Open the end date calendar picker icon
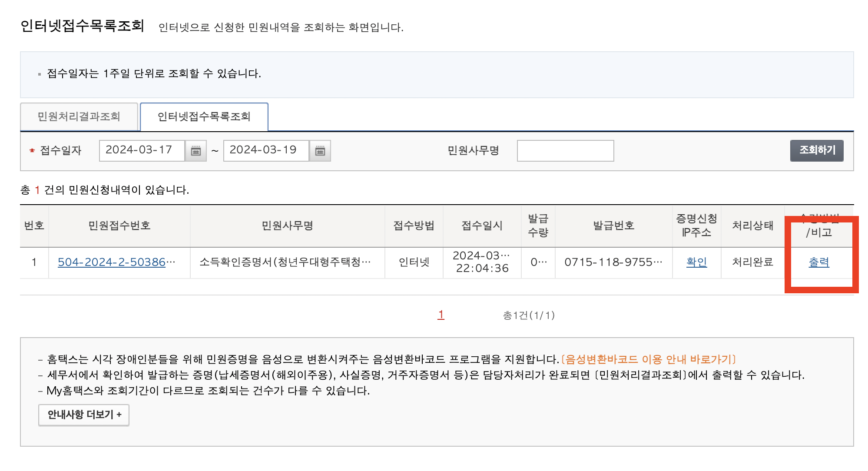The width and height of the screenshot is (868, 471). pos(320,151)
